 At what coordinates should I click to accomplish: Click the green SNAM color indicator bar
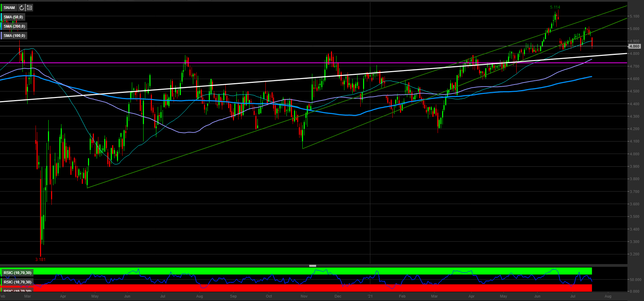pyautogui.click(x=1, y=8)
